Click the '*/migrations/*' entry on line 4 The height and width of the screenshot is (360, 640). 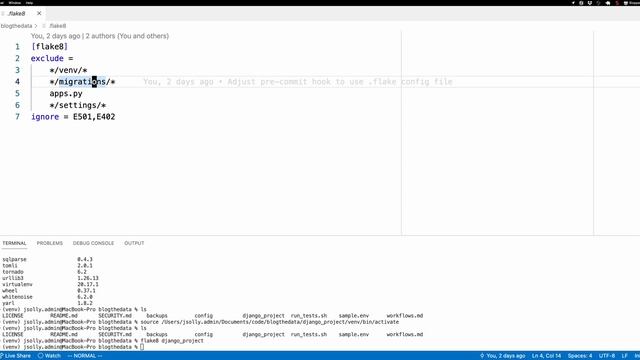[82, 82]
